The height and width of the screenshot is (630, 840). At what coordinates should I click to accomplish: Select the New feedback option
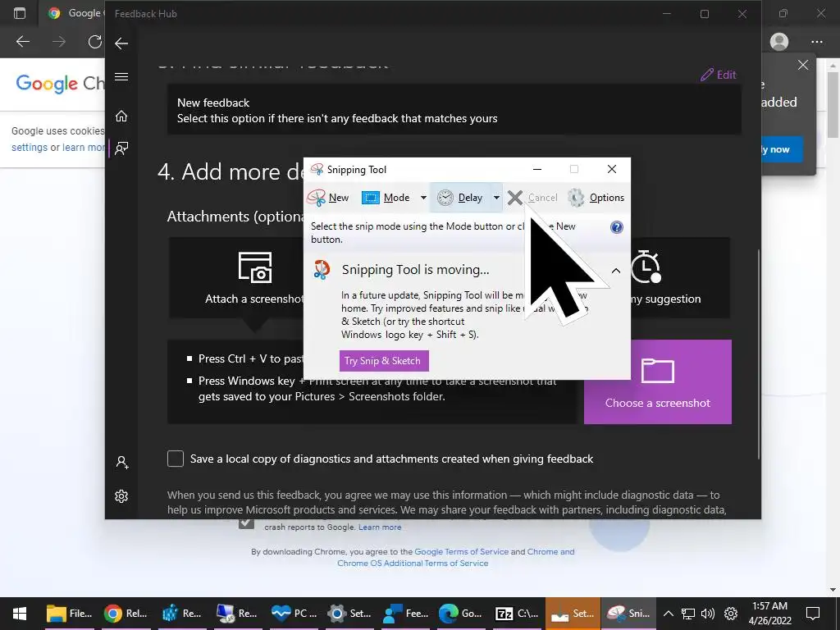click(454, 110)
